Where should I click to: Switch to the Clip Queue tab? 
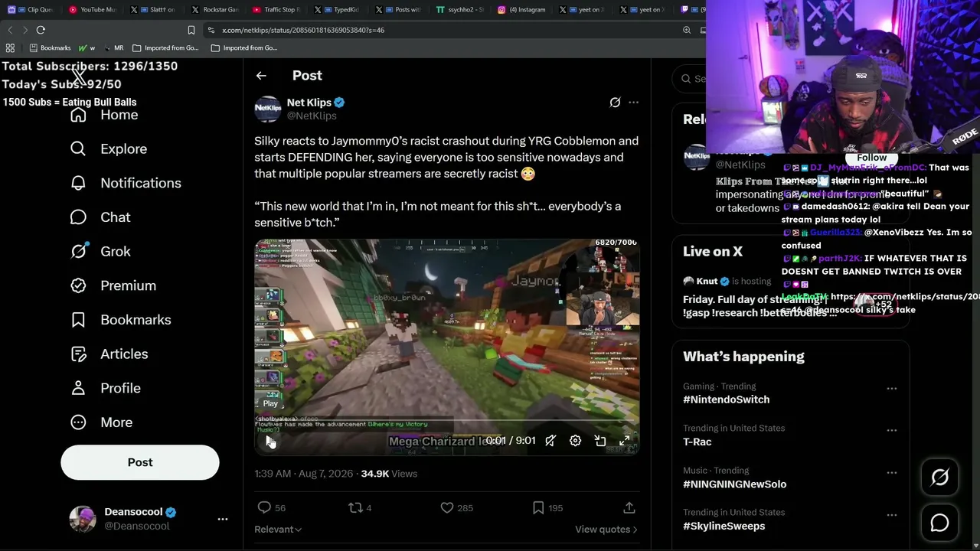(31, 10)
